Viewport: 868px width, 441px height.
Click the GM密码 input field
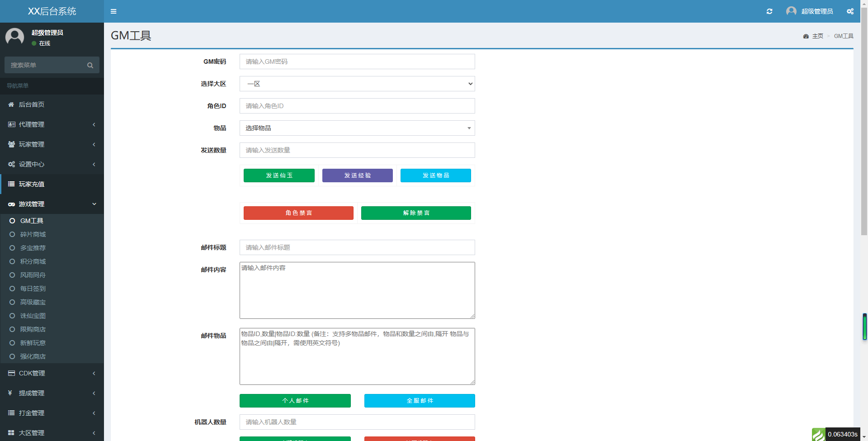click(x=357, y=62)
